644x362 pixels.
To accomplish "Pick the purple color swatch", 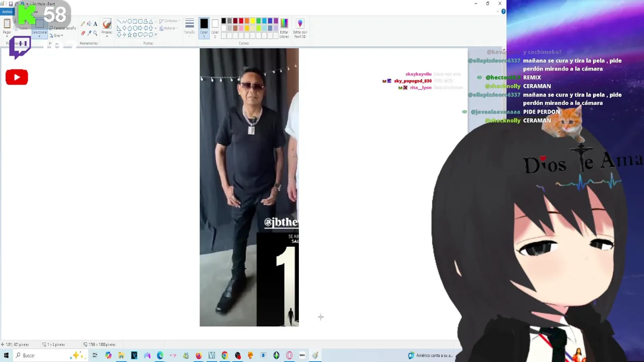I will [x=276, y=21].
